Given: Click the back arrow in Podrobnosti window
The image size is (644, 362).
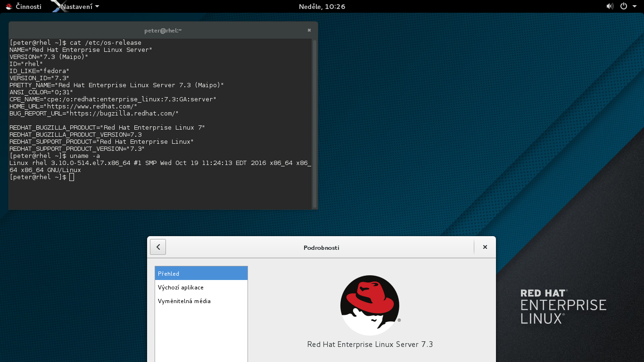Looking at the screenshot, I should (158, 247).
